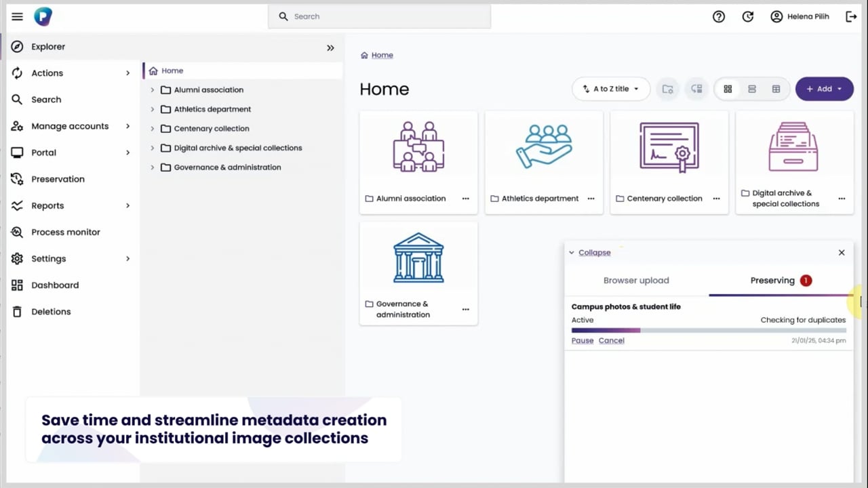Cancel the Campus photos upload
This screenshot has height=488, width=868.
click(x=611, y=341)
